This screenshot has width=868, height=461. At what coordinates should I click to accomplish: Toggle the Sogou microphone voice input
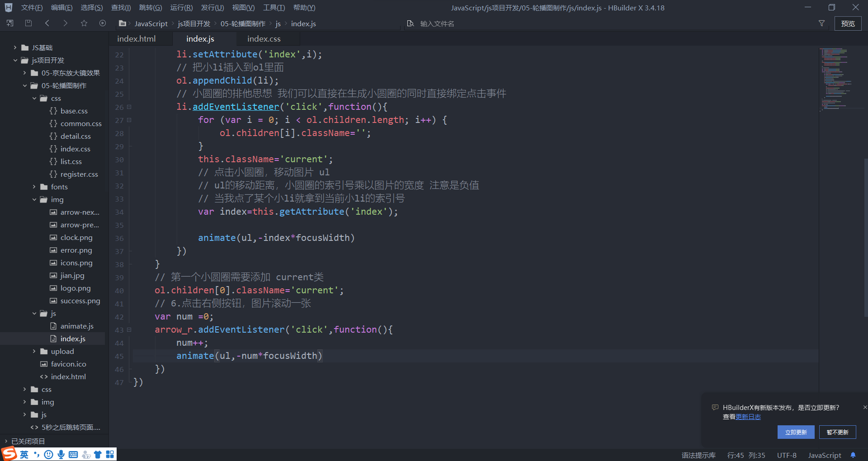point(61,454)
